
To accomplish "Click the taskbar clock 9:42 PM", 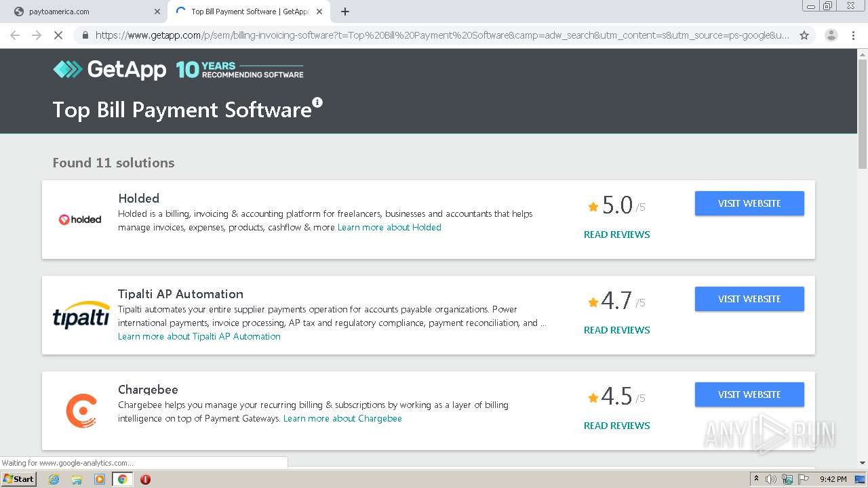I will (833, 479).
